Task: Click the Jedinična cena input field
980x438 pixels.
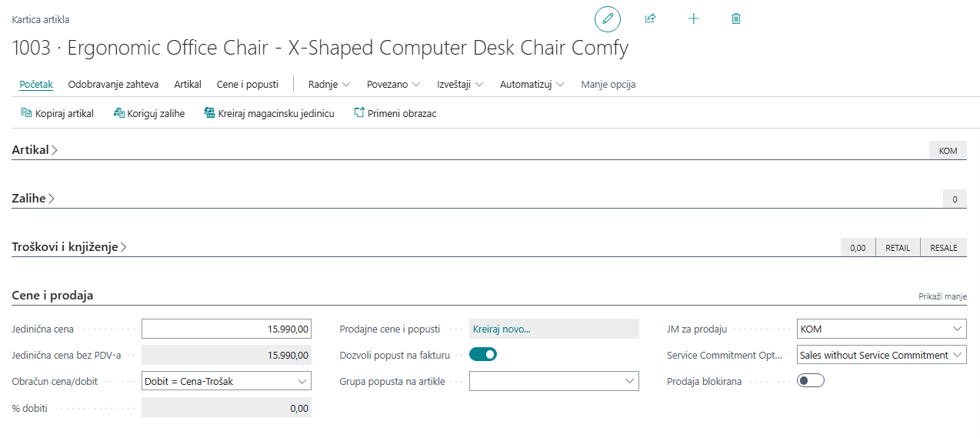Action: [x=227, y=329]
